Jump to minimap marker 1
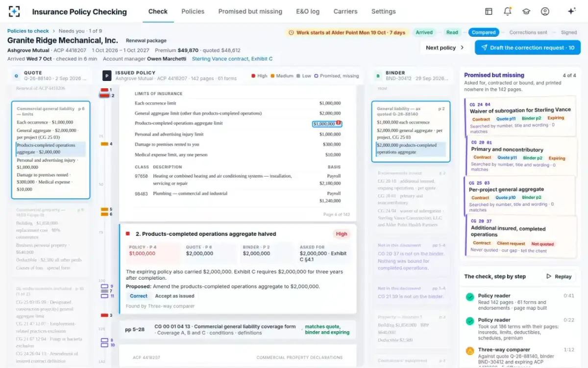Viewport: 588px width, 368px height. 105,90
